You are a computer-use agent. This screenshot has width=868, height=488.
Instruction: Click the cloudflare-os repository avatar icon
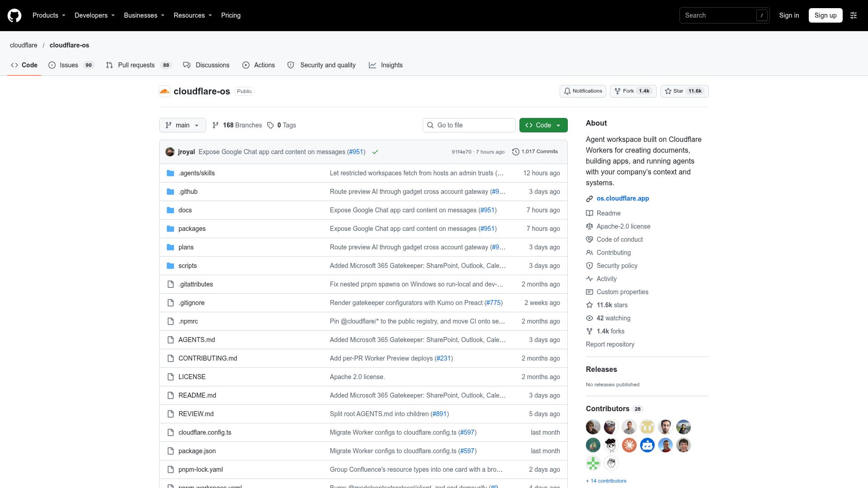tap(165, 91)
